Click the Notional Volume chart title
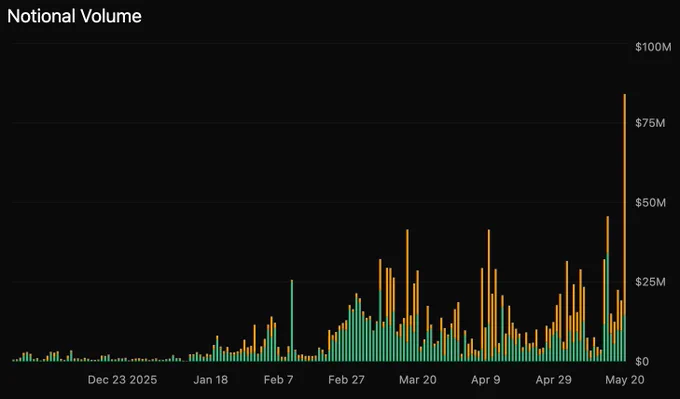This screenshot has width=680, height=399. (x=75, y=16)
